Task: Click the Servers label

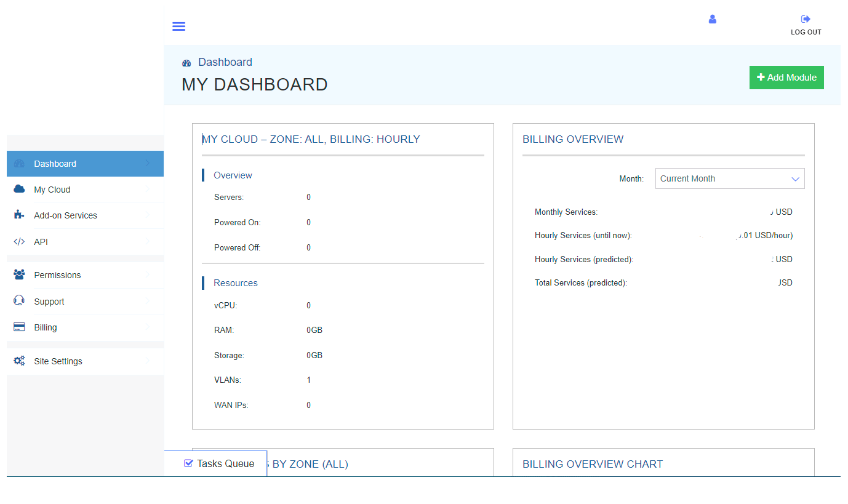Action: (x=229, y=198)
